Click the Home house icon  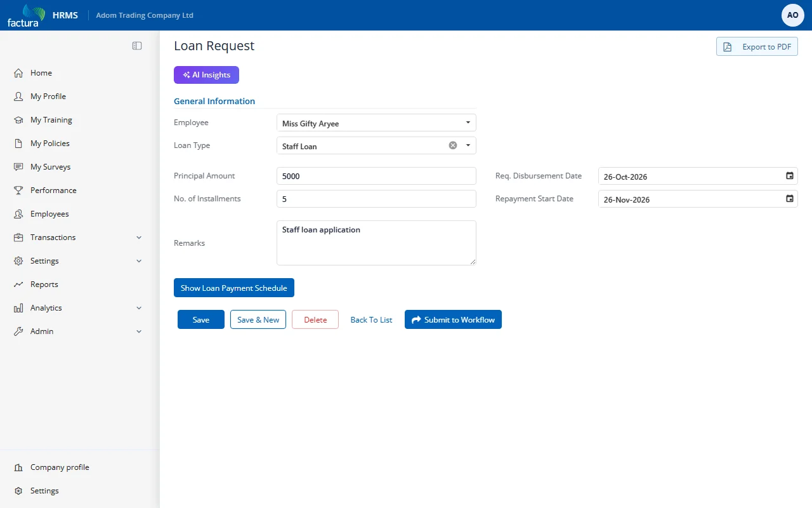tap(18, 73)
